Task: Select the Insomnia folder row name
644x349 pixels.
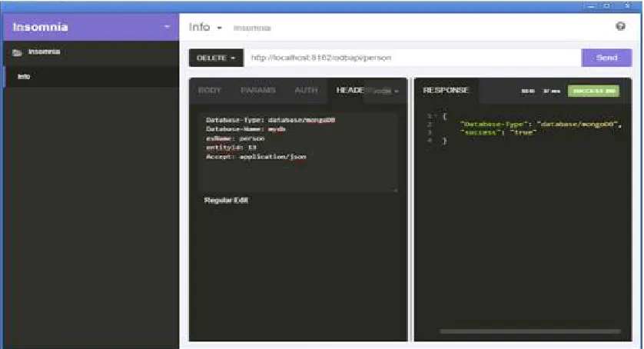Action: 44,52
